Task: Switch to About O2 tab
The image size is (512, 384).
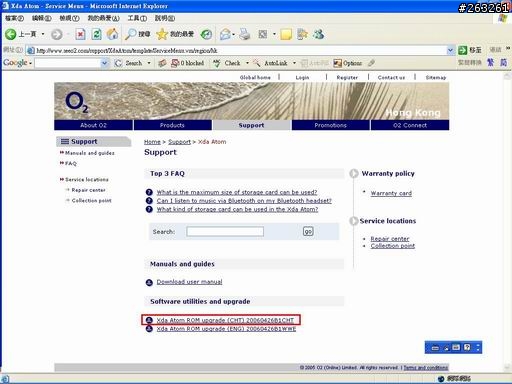Action: point(93,125)
